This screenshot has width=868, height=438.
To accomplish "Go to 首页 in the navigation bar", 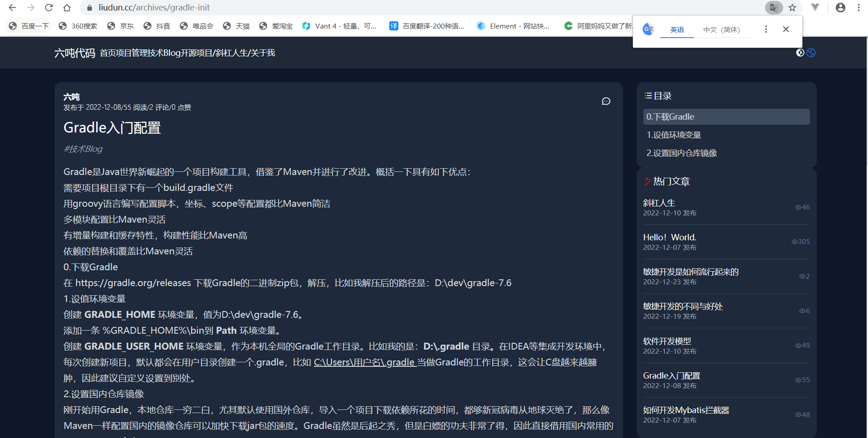I will click(108, 53).
